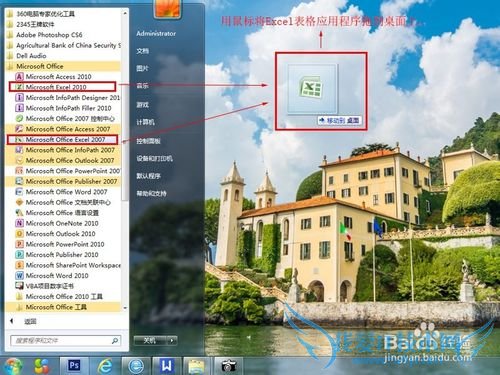Open 默认程序 from the Start menu

(148, 176)
